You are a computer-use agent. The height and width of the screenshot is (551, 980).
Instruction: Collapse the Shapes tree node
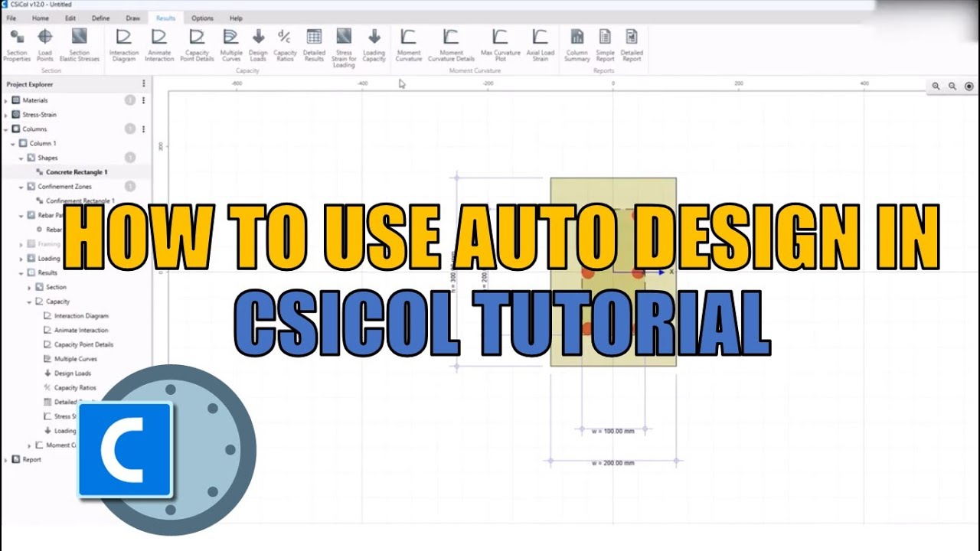pos(21,158)
